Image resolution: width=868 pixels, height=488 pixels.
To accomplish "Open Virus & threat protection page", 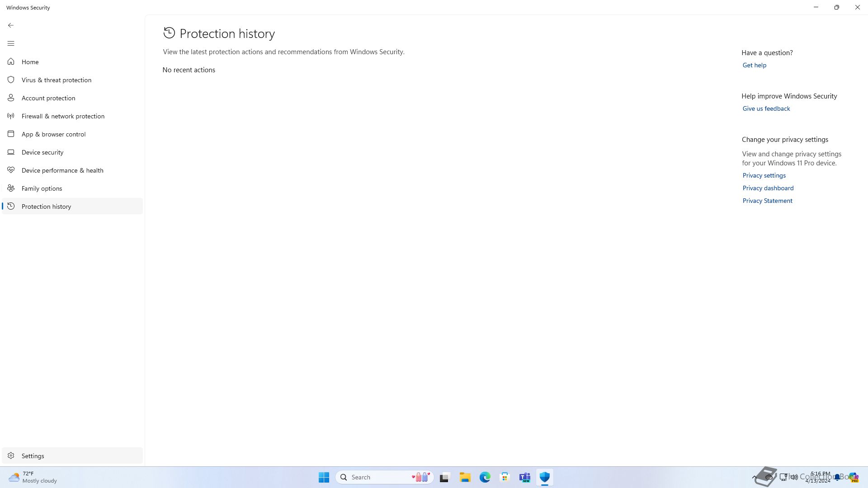I will (x=72, y=80).
